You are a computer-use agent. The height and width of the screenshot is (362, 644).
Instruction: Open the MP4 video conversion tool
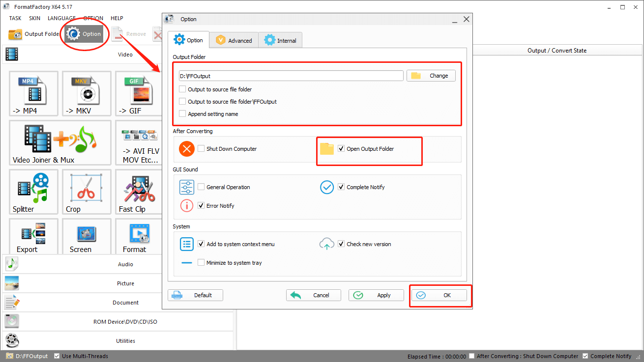[x=33, y=93]
